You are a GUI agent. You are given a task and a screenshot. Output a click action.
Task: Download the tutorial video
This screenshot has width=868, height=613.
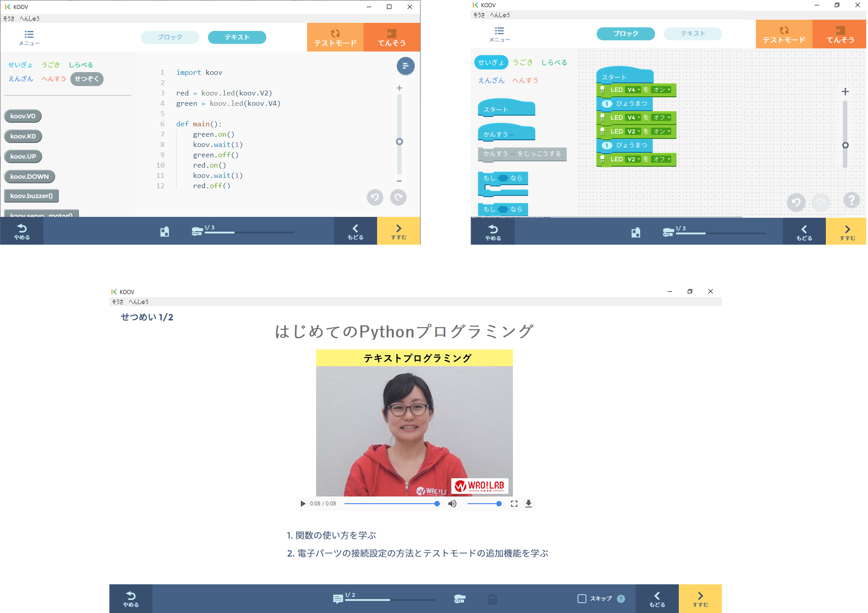pyautogui.click(x=529, y=504)
